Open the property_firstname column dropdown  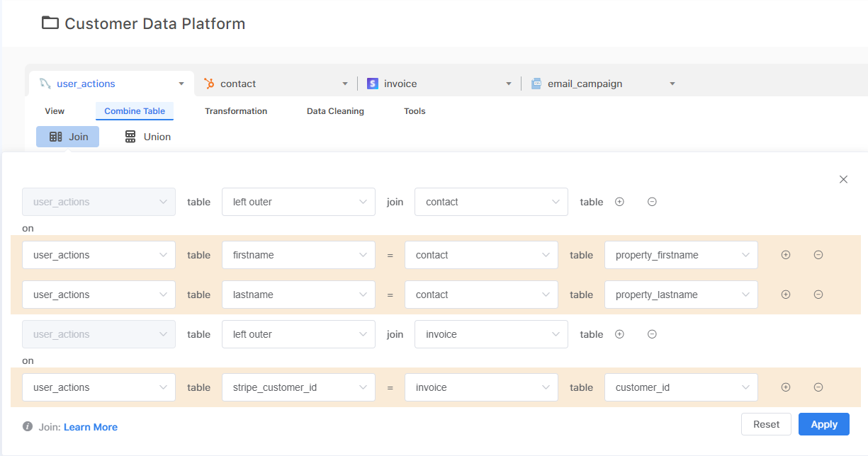coord(681,255)
